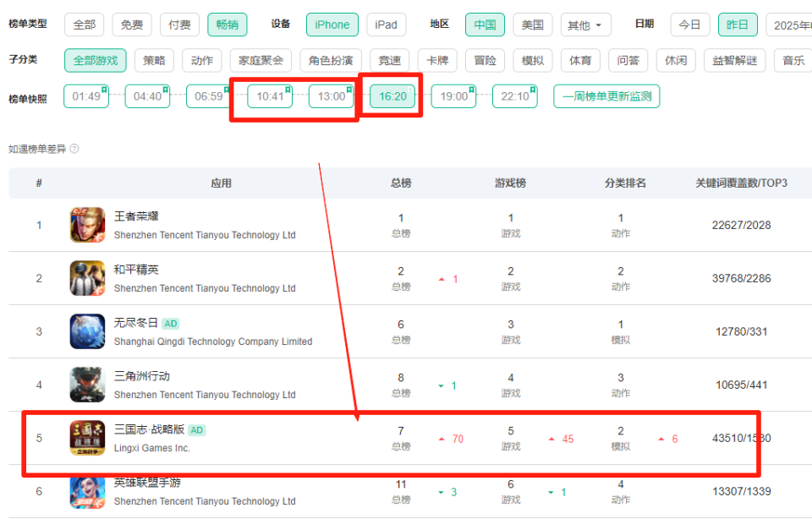Open the 19:00 chart snapshot

click(x=453, y=96)
